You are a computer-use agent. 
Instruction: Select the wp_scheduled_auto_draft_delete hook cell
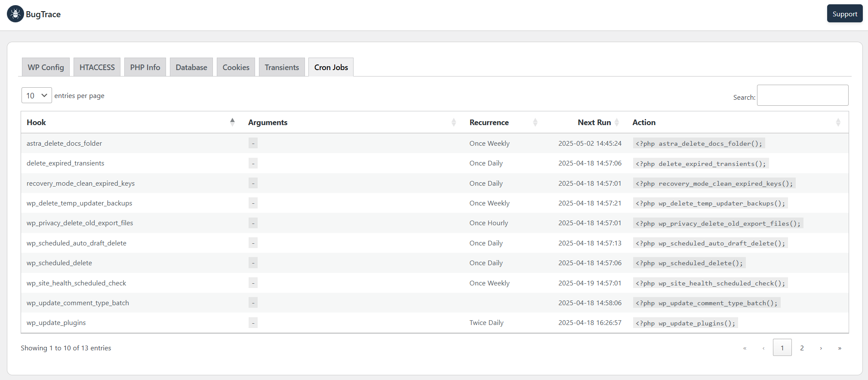(77, 243)
